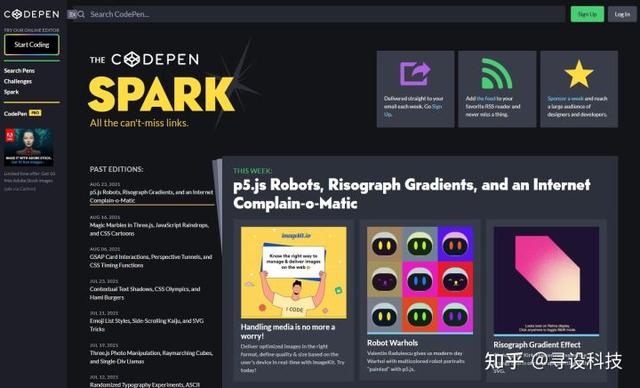Click the Log In button
Screen dimensions: 640x388
622,14
